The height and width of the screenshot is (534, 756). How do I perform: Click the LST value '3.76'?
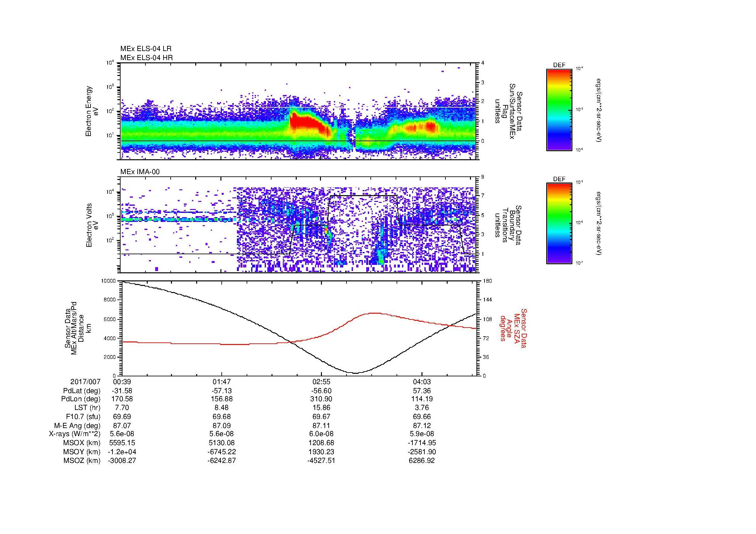pyautogui.click(x=422, y=408)
